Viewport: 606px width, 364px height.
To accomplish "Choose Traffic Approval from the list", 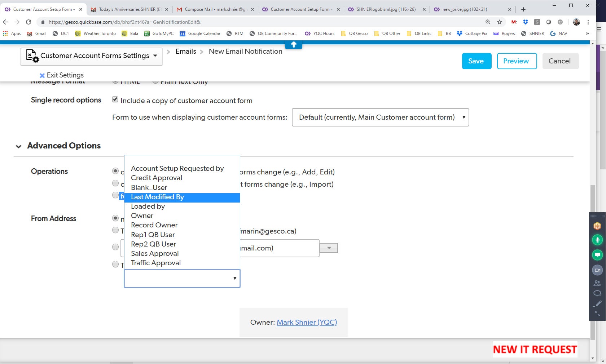I will tap(182, 263).
